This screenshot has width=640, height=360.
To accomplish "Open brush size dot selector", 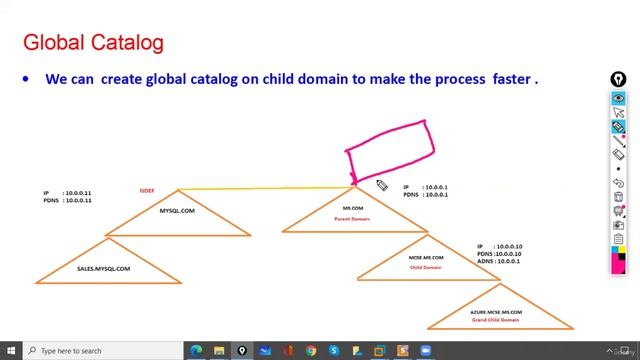I will pos(618,169).
